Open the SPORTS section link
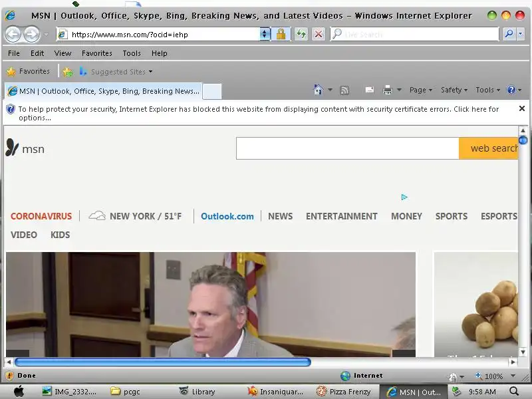 [x=452, y=216]
